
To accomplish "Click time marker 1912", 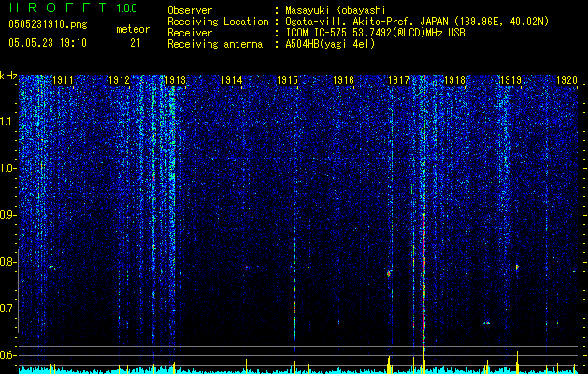I will tap(120, 80).
